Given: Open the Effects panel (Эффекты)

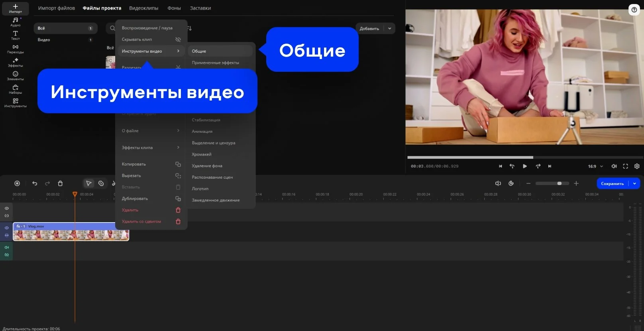Looking at the screenshot, I should coord(15,62).
